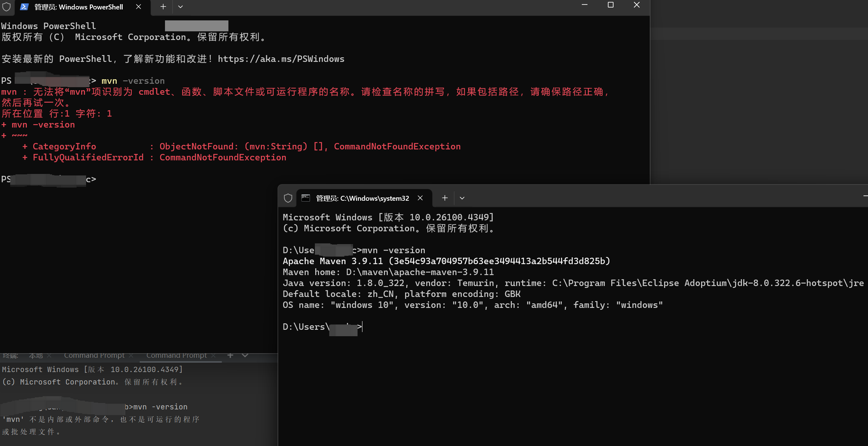
Task: Close the Windows PowerShell tab
Action: click(x=139, y=7)
